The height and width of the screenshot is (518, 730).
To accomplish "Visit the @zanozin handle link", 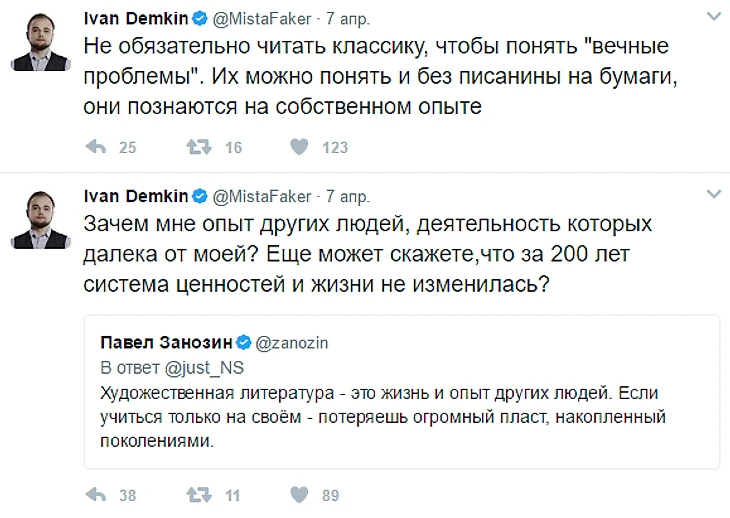I will coord(293,342).
